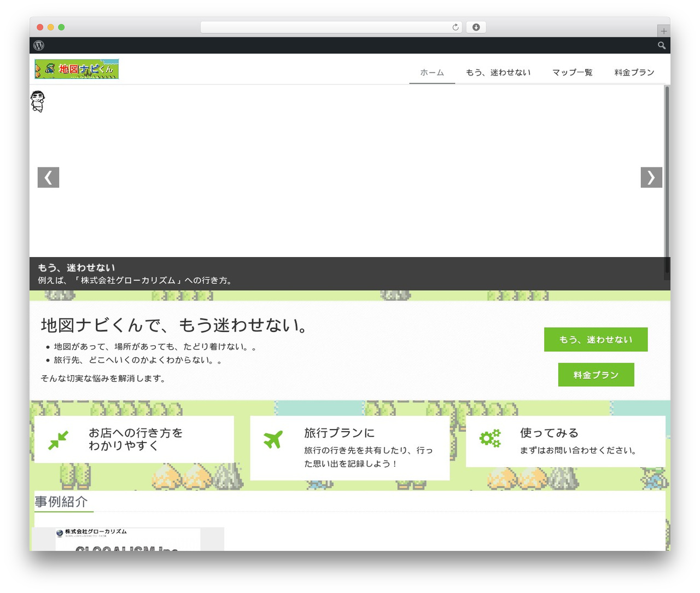Open もう、迷わせない in navigation menu
The width and height of the screenshot is (700, 593).
coord(498,72)
